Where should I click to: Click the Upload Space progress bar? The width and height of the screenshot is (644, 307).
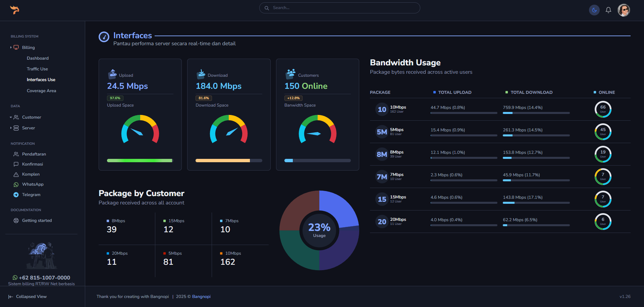pyautogui.click(x=140, y=161)
